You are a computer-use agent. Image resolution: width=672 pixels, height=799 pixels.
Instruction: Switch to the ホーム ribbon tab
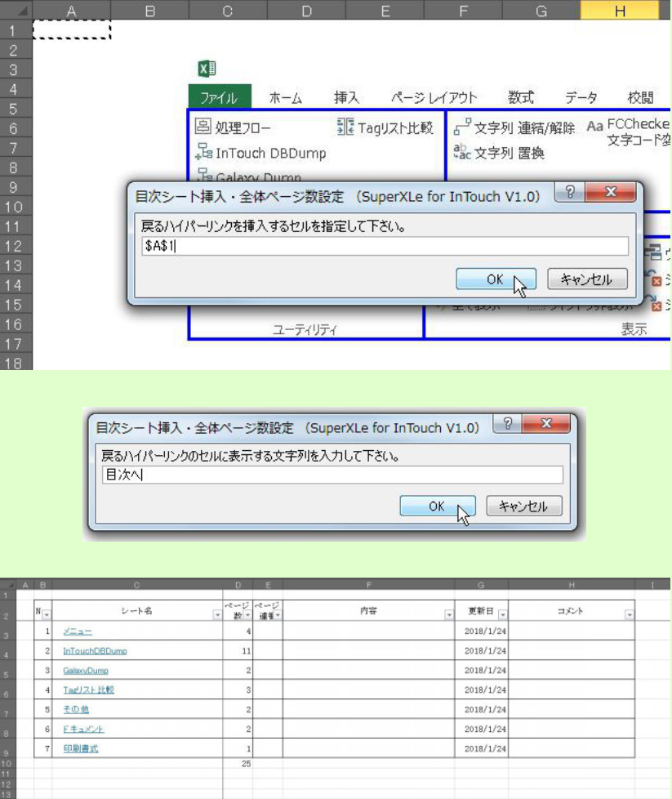click(x=285, y=97)
